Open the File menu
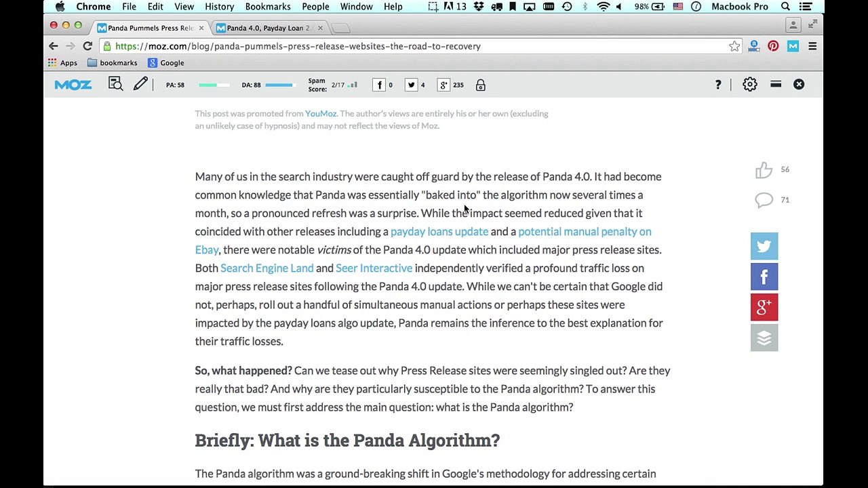 click(129, 6)
